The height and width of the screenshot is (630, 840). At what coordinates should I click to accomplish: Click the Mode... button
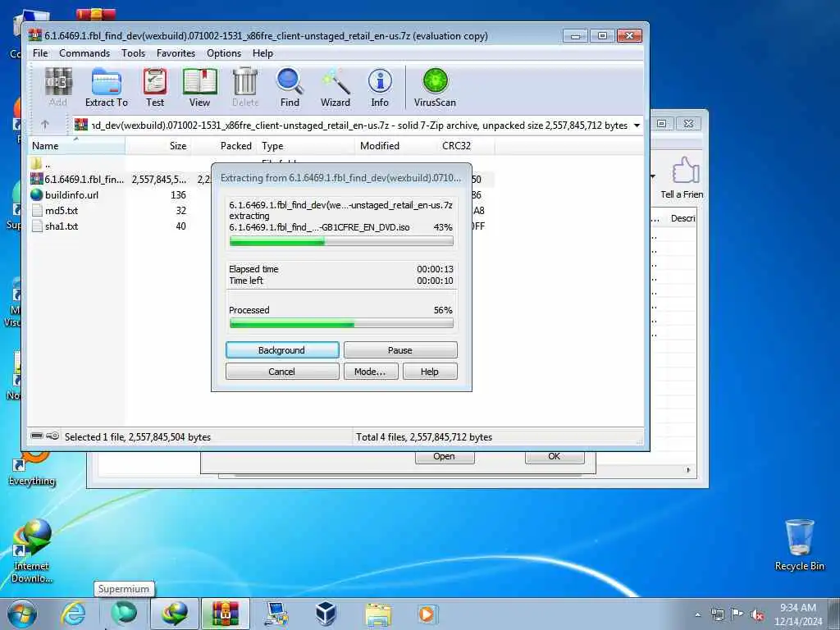click(370, 372)
